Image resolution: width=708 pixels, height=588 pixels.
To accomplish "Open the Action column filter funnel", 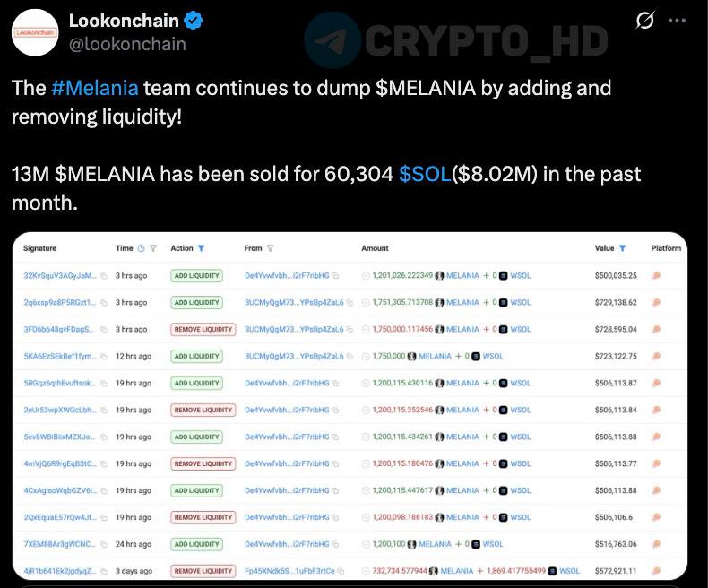I will 202,248.
